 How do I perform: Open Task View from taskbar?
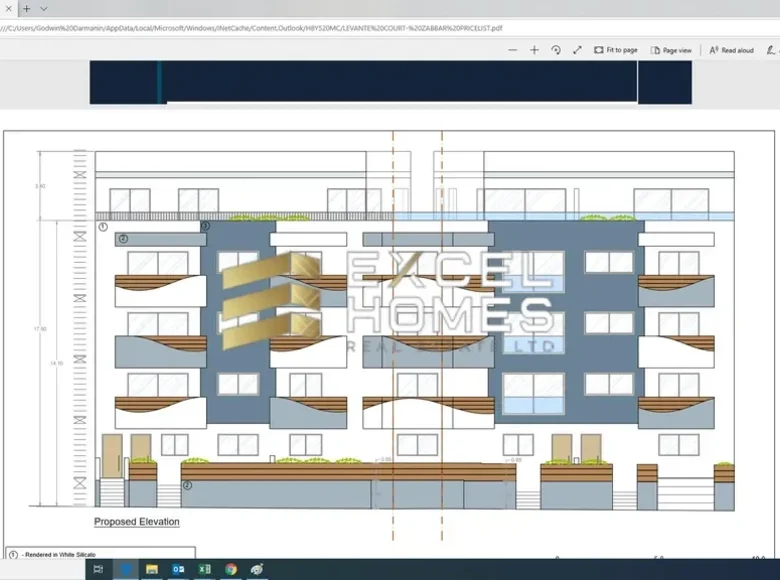(99, 569)
